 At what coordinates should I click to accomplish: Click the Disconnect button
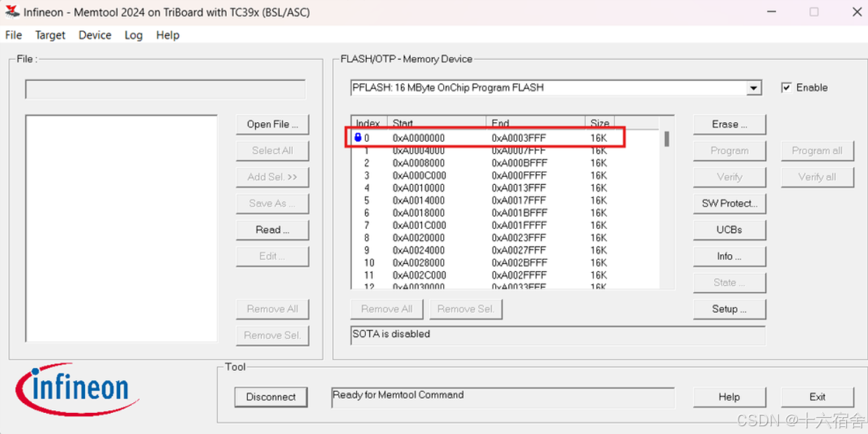[x=271, y=397]
